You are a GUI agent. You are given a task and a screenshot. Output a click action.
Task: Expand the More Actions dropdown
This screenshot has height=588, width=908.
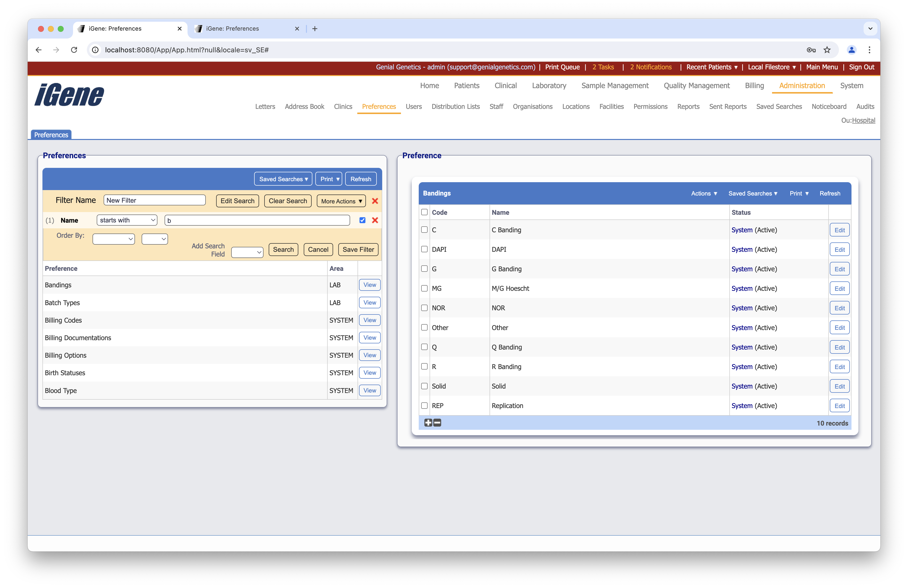341,201
